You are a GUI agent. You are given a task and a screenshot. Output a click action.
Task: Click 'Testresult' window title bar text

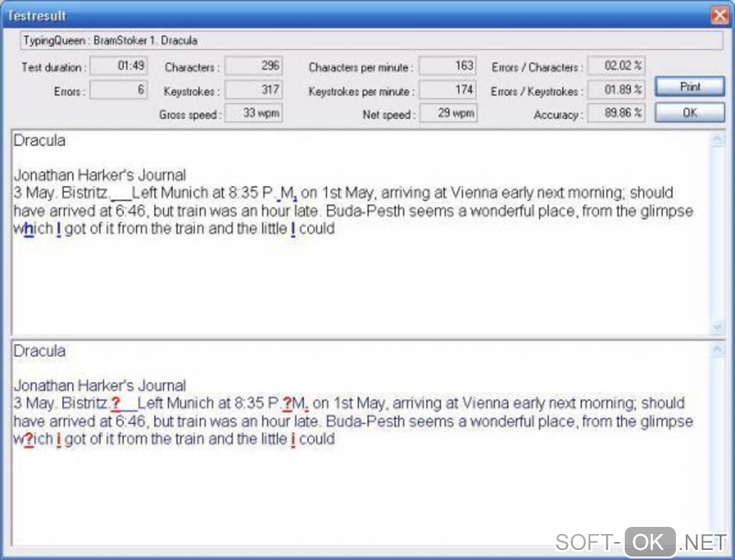point(37,16)
